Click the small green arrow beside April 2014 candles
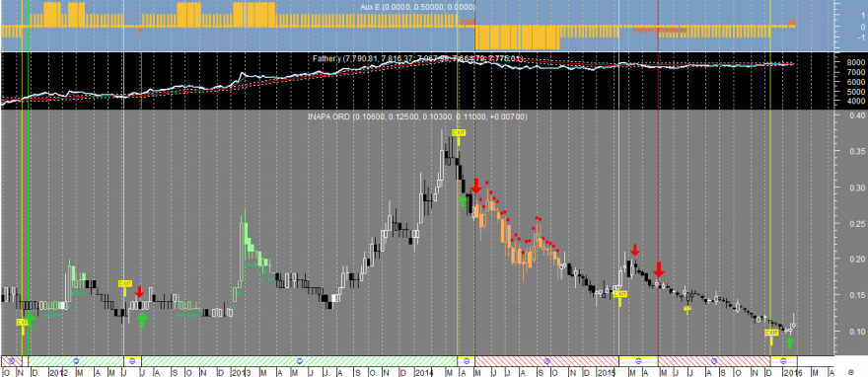868x377 pixels. tap(464, 200)
